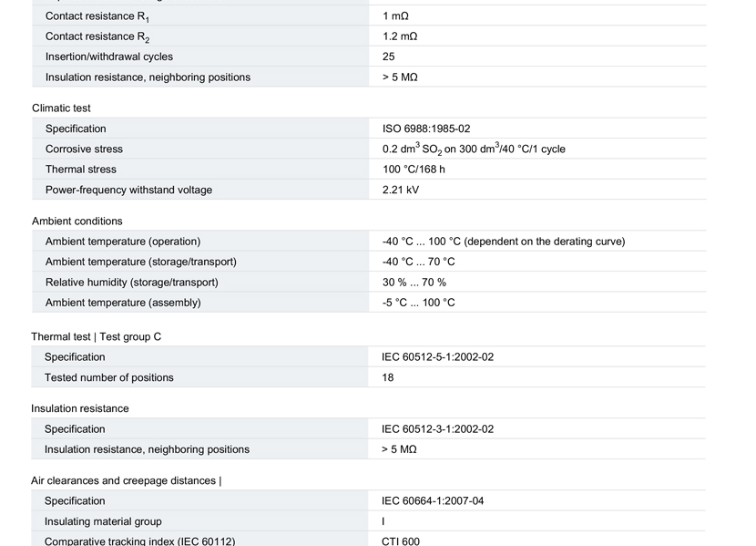The width and height of the screenshot is (756, 546).
Task: Select IEC 60512-3-1:2002-02 specification text
Action: coord(438,428)
